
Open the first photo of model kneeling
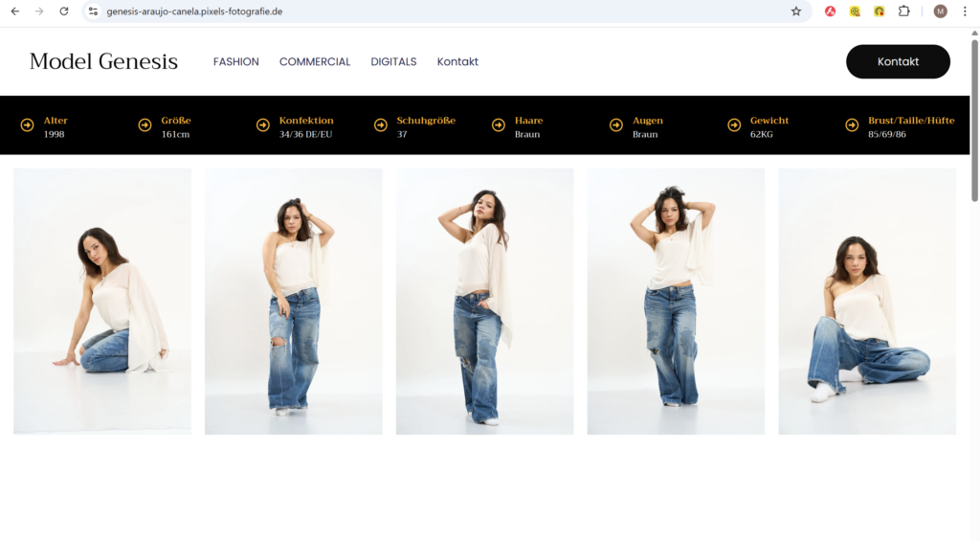coord(102,302)
